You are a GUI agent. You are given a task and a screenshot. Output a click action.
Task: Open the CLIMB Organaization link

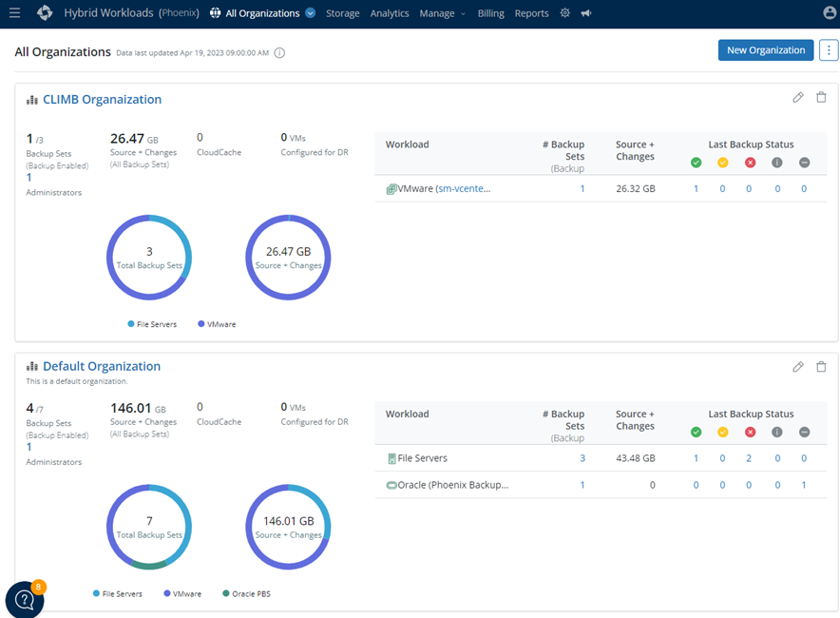pyautogui.click(x=102, y=100)
